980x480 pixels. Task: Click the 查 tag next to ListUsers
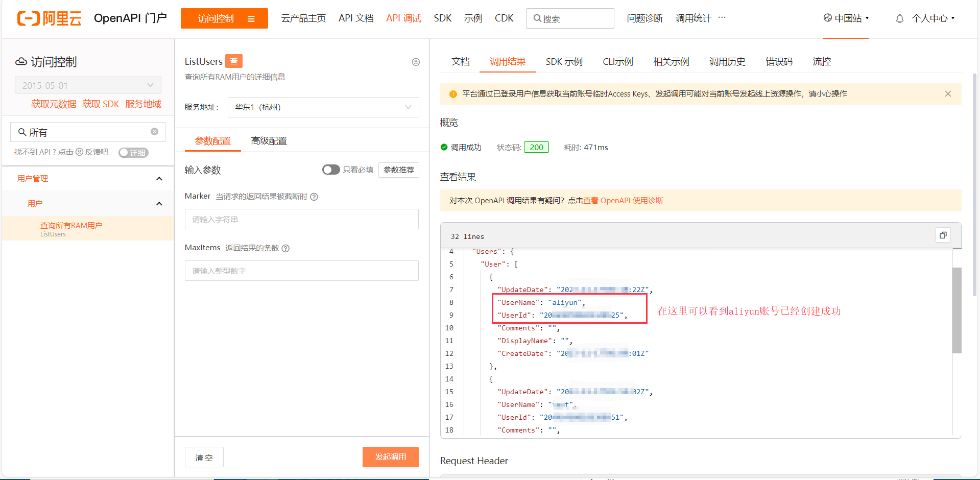(234, 61)
